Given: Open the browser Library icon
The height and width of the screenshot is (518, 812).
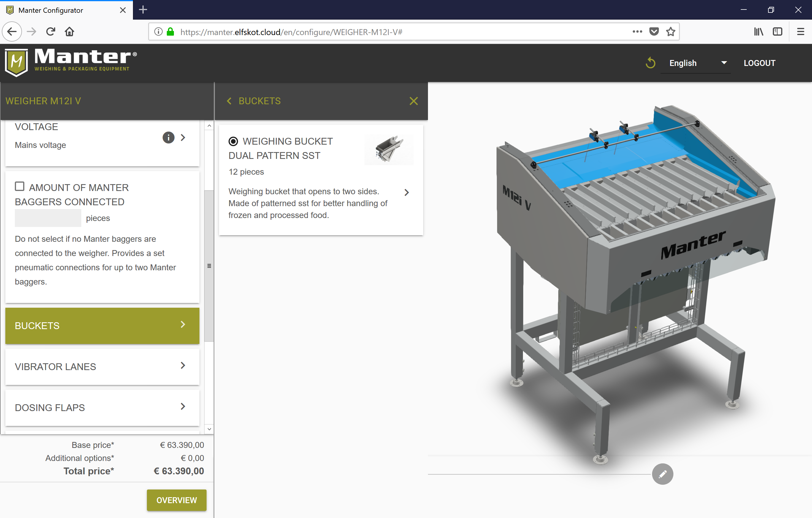Looking at the screenshot, I should [x=759, y=32].
